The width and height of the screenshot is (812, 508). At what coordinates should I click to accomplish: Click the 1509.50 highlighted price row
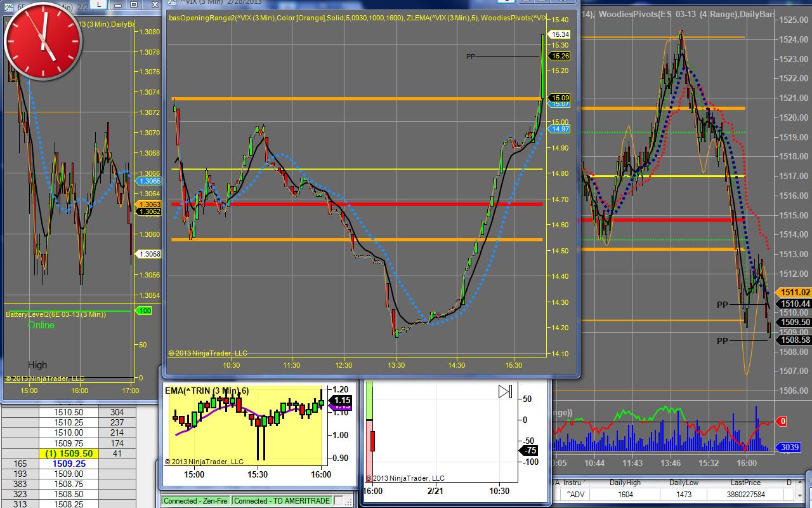pos(69,453)
